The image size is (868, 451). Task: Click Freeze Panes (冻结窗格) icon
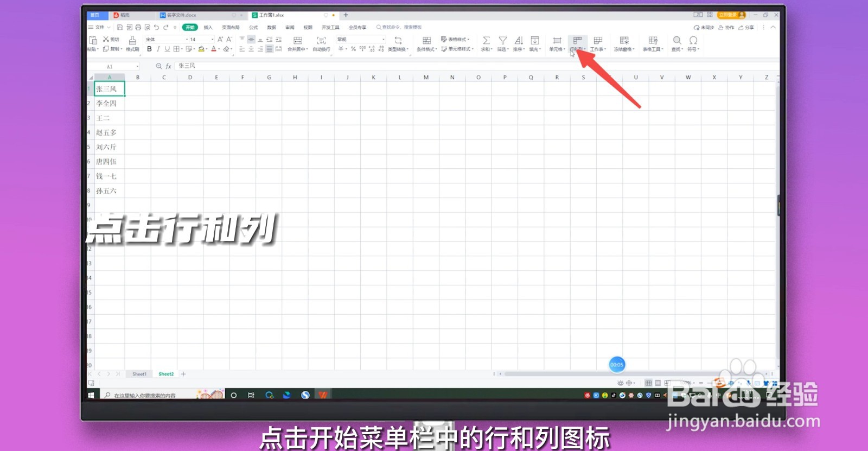point(624,41)
